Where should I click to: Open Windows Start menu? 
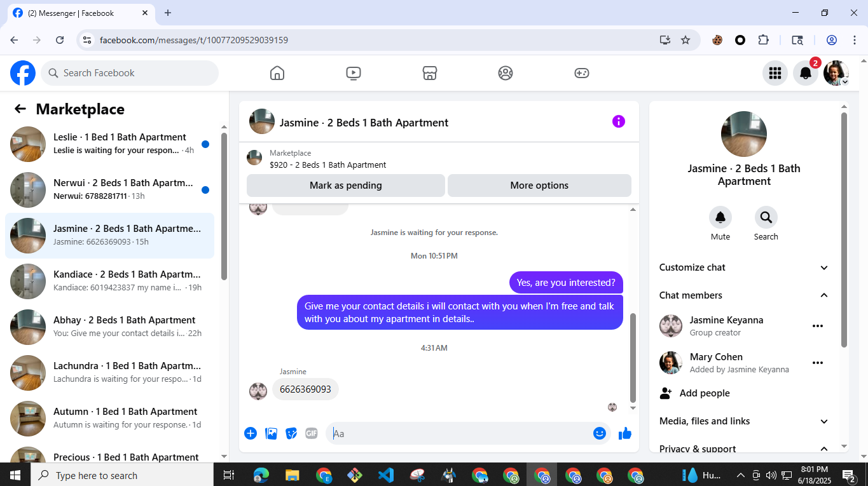tap(15, 475)
